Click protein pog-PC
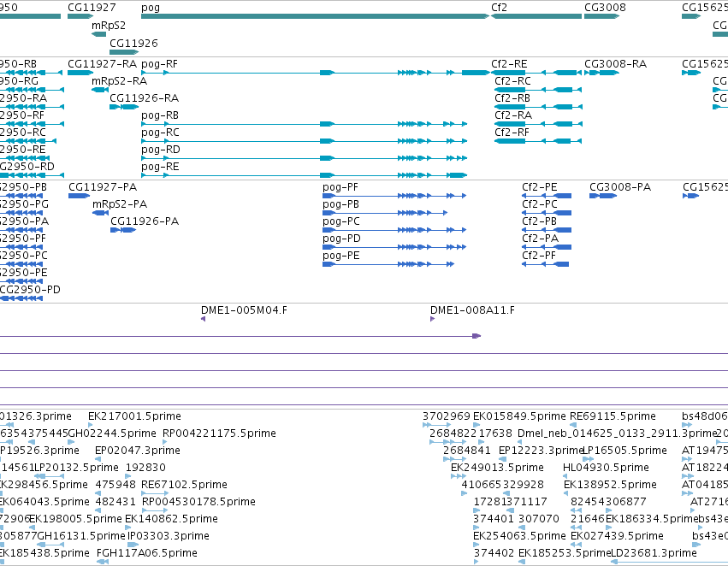The image size is (728, 566). 394,230
